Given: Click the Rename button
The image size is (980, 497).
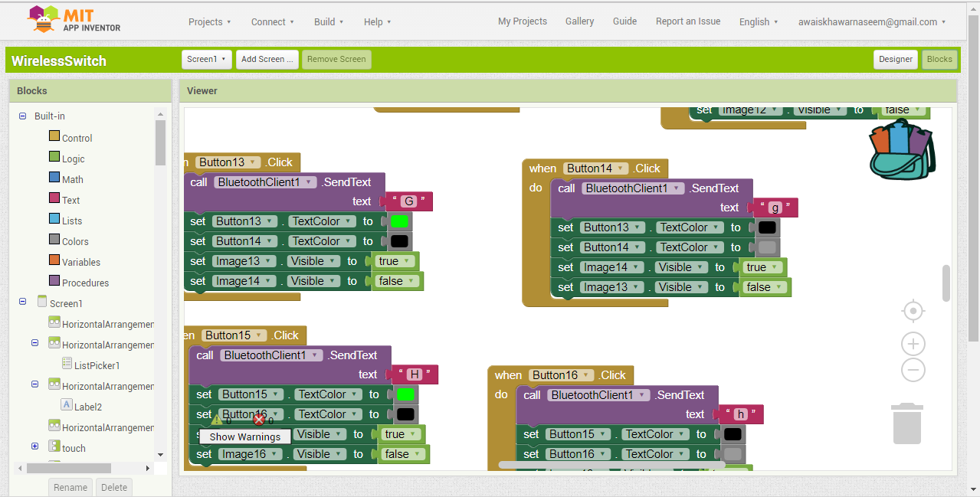Looking at the screenshot, I should [70, 487].
